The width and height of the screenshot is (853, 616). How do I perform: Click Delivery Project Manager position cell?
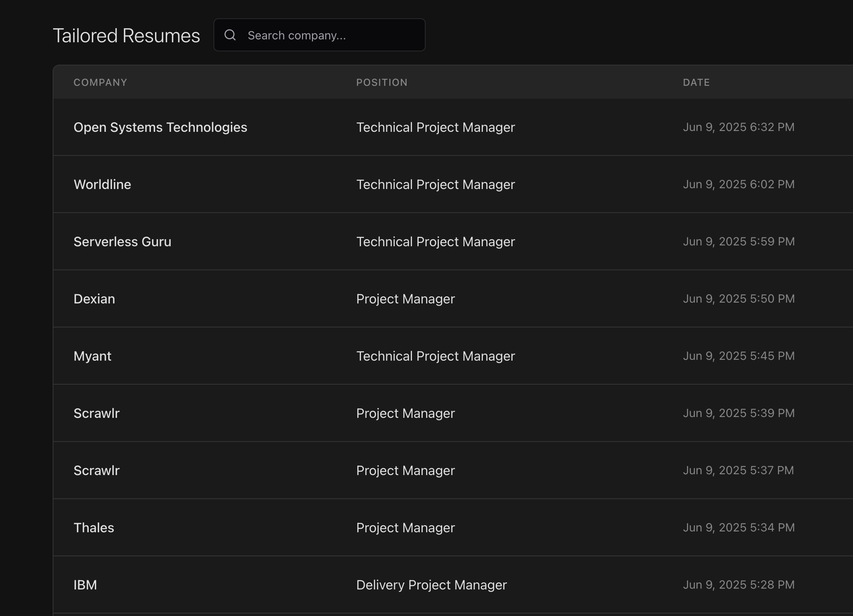click(x=431, y=585)
